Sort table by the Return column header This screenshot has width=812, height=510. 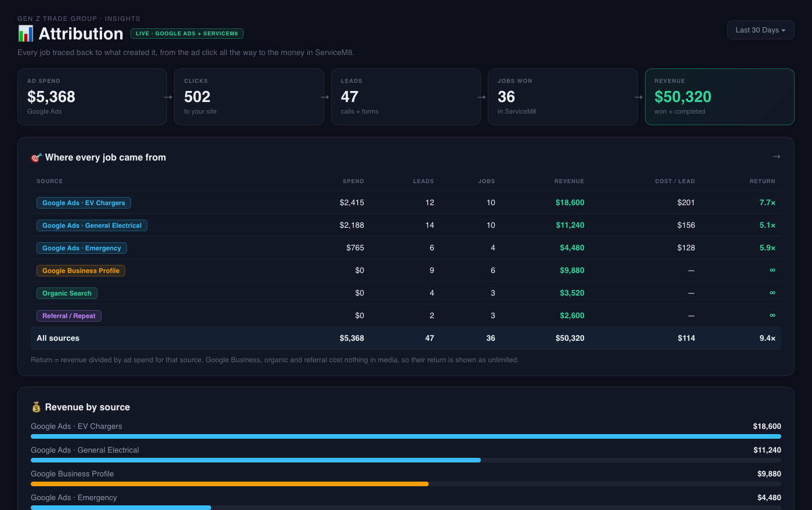tap(762, 181)
